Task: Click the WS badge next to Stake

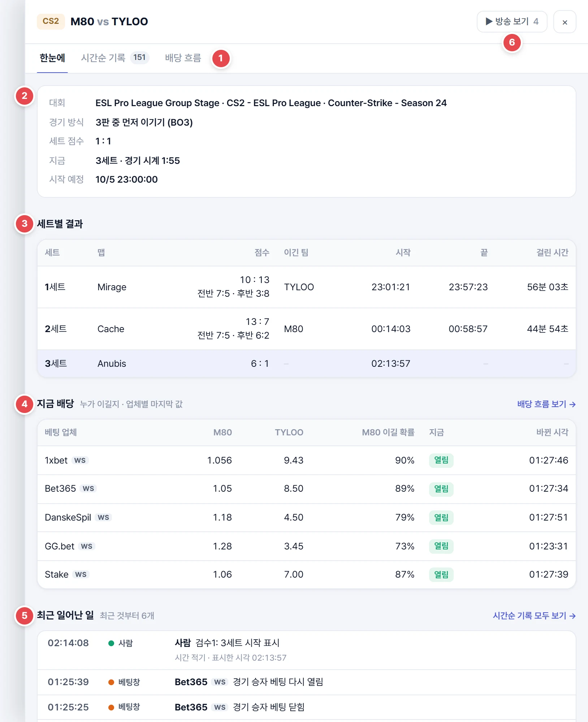Action: pos(81,575)
